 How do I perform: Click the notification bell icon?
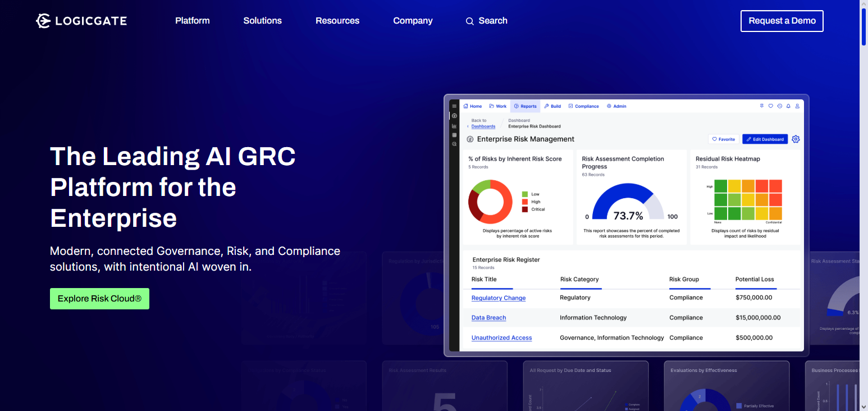[x=788, y=106]
